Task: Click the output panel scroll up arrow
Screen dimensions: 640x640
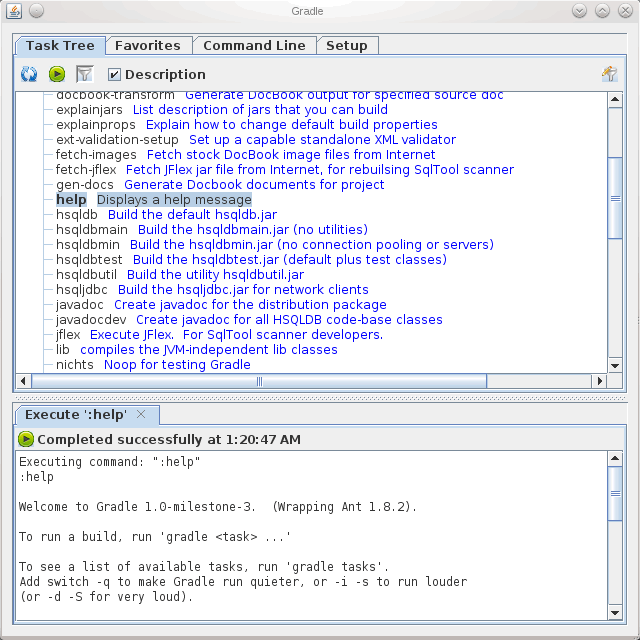Action: pyautogui.click(x=615, y=459)
